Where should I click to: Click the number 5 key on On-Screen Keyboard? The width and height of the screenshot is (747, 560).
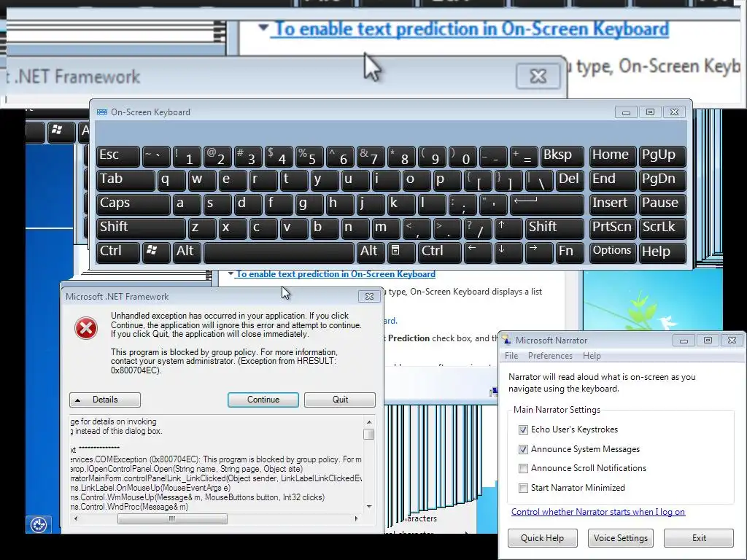click(309, 156)
